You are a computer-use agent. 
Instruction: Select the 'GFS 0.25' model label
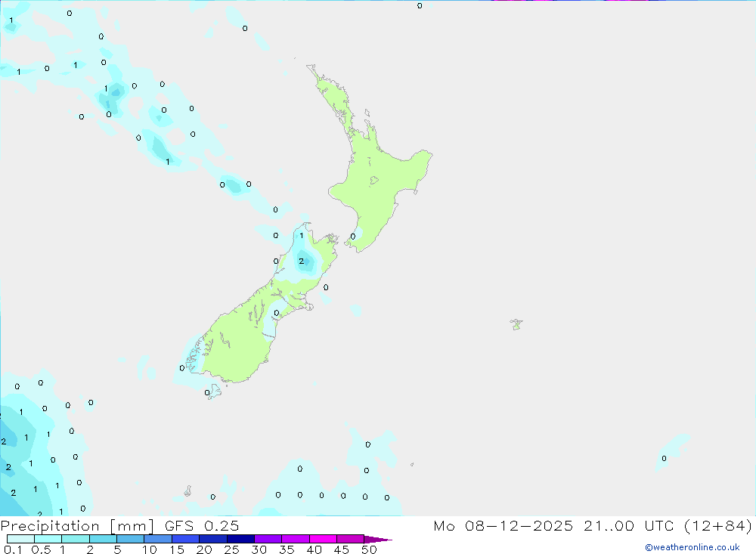[x=202, y=525]
